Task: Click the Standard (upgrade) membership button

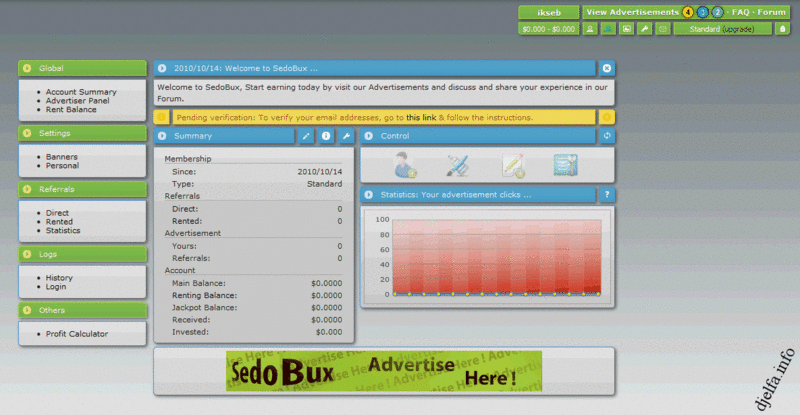Action: coord(722,29)
